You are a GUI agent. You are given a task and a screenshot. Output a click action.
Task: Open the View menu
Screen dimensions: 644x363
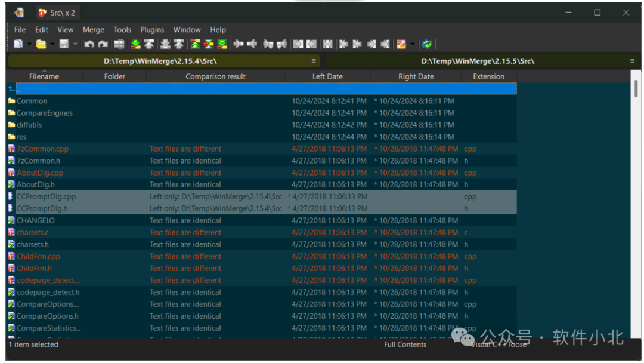[66, 30]
